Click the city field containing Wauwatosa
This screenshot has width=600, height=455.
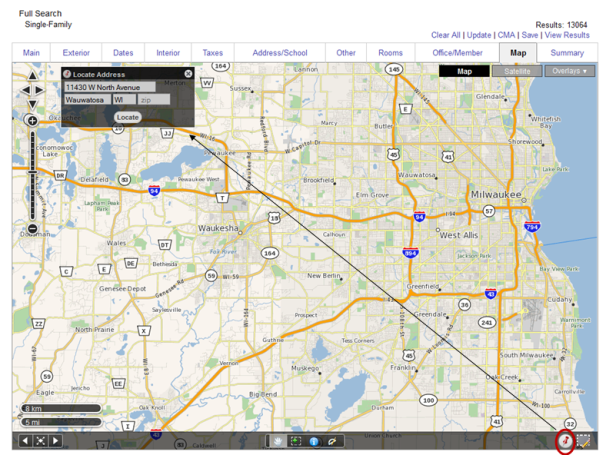coord(88,100)
